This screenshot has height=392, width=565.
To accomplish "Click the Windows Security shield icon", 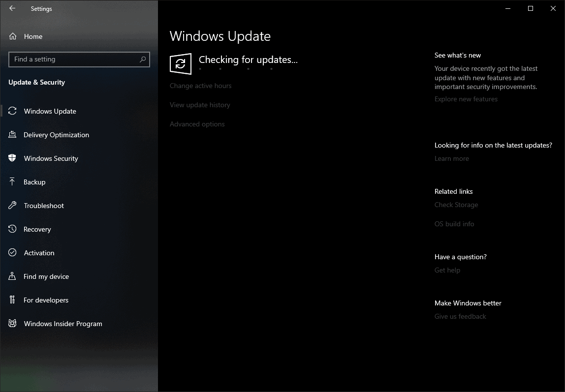I will [x=13, y=158].
